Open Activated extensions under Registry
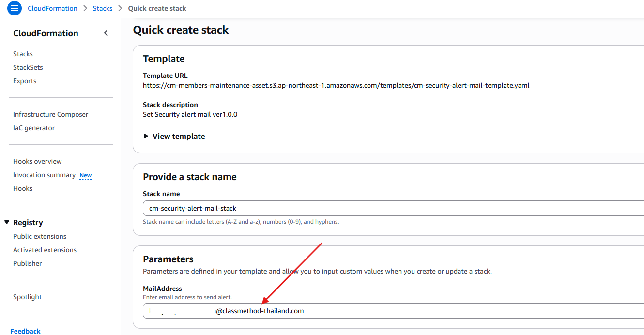 tap(45, 250)
